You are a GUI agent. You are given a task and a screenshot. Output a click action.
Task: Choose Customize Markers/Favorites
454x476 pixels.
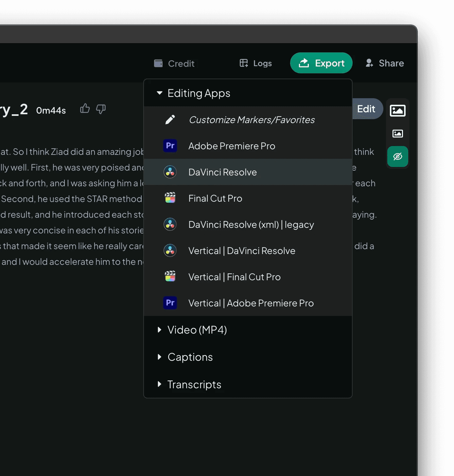click(248, 119)
